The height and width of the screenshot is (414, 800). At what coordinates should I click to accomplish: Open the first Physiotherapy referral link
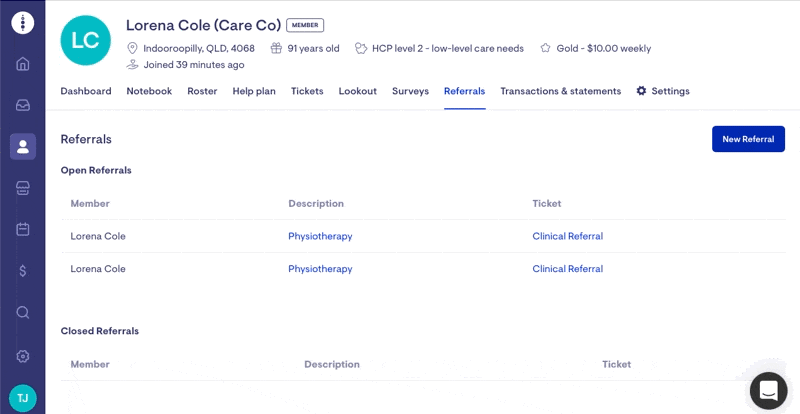[x=320, y=236]
